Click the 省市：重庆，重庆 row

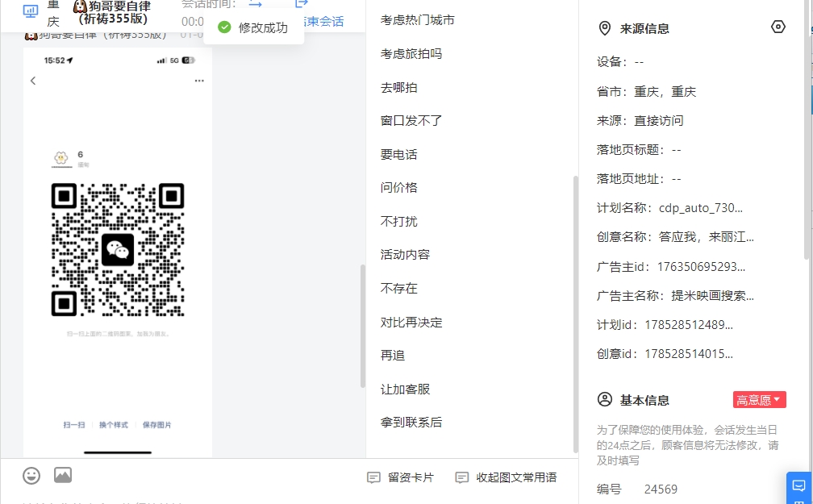click(x=646, y=92)
